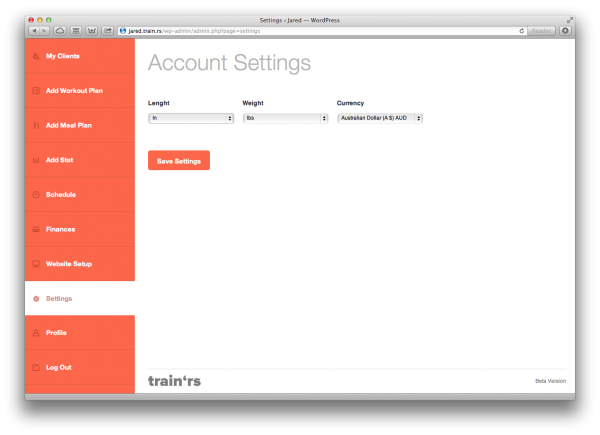This screenshot has width=600, height=435.
Task: Click the Reader button
Action: (541, 31)
